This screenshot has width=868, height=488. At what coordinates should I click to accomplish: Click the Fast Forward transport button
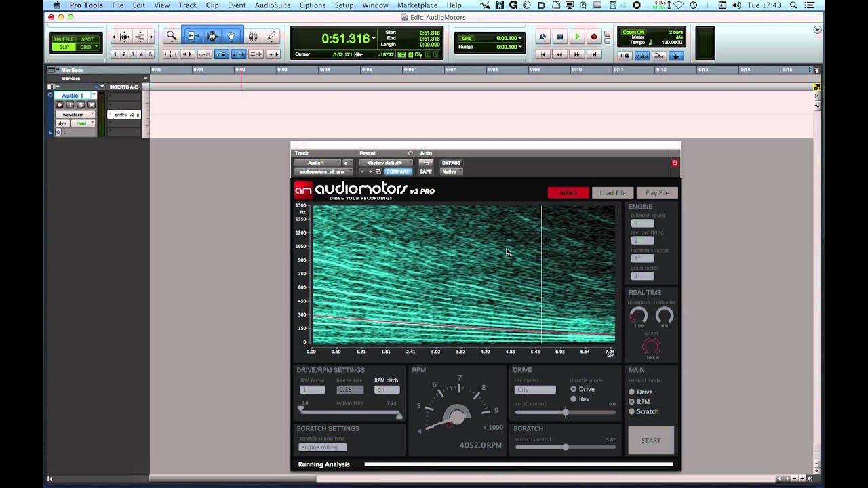tap(577, 54)
